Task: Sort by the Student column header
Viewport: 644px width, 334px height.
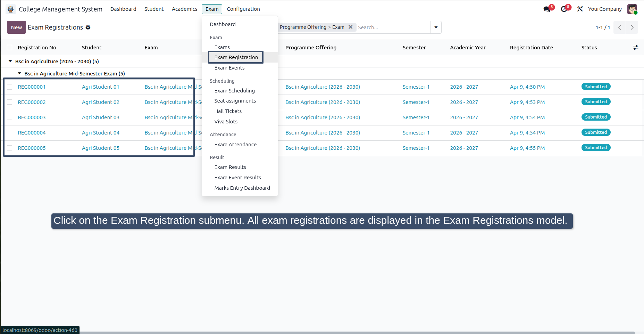Action: click(x=92, y=48)
